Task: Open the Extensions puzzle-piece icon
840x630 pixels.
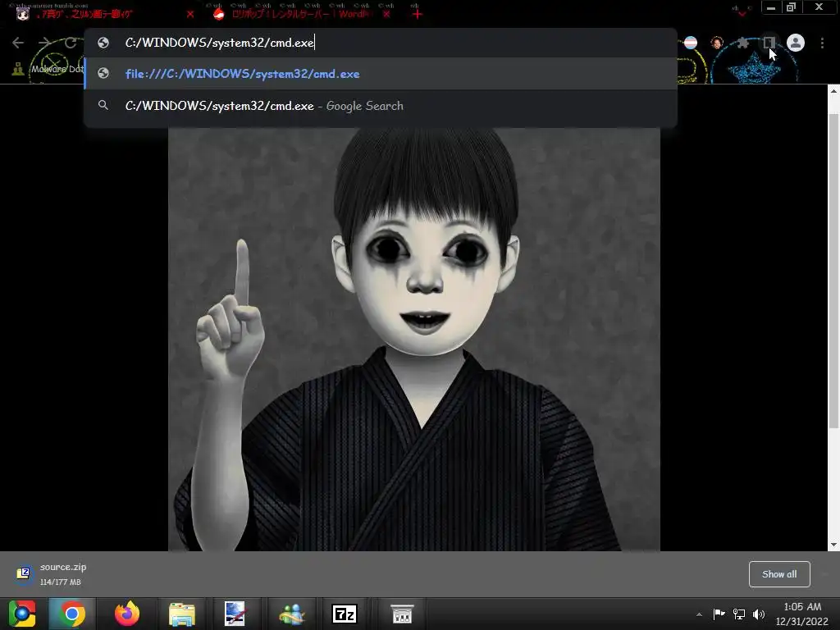Action: (x=742, y=43)
